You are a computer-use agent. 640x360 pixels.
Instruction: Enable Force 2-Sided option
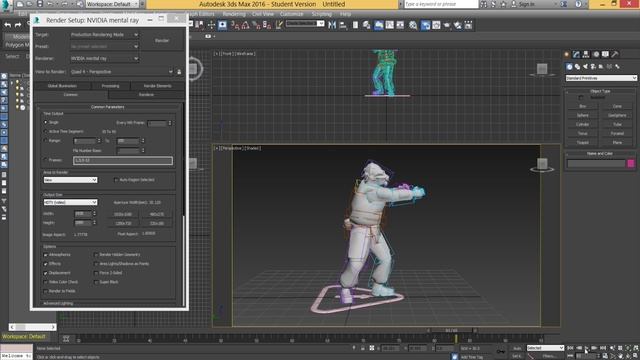point(96,273)
